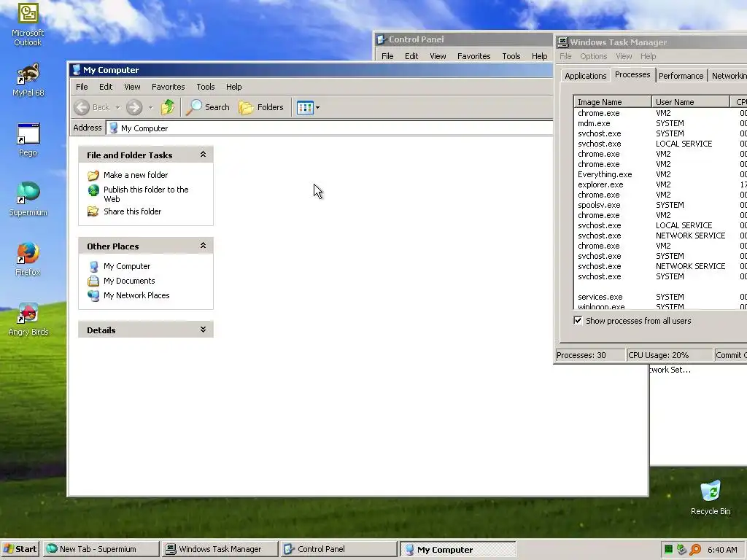Click the Views toolbar icon
Image resolution: width=747 pixels, height=560 pixels.
coord(304,108)
